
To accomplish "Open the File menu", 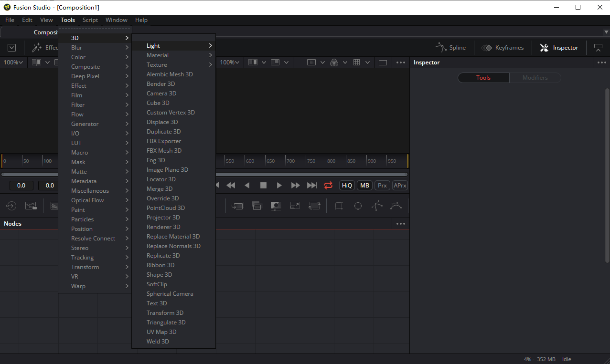I will click(10, 20).
